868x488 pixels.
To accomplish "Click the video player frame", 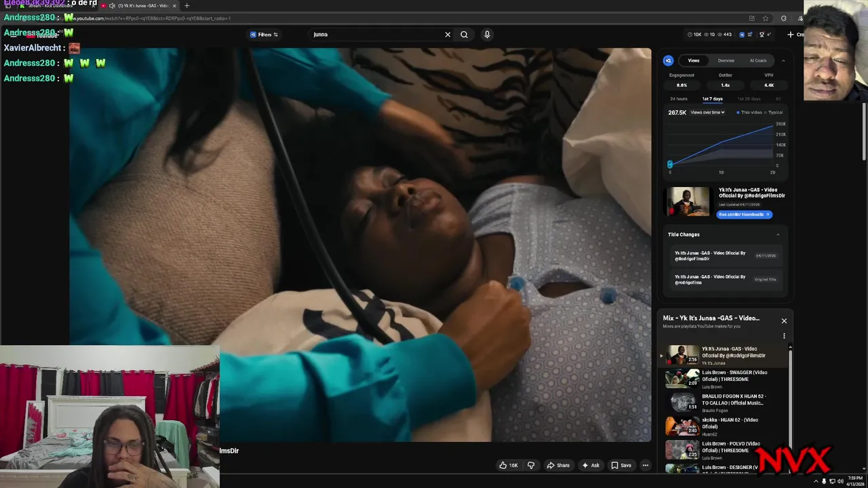I will [360, 245].
